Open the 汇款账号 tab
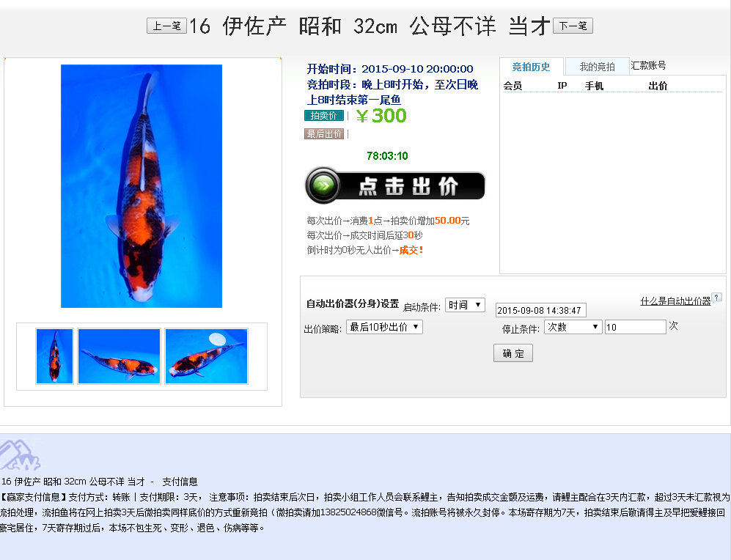 point(648,66)
